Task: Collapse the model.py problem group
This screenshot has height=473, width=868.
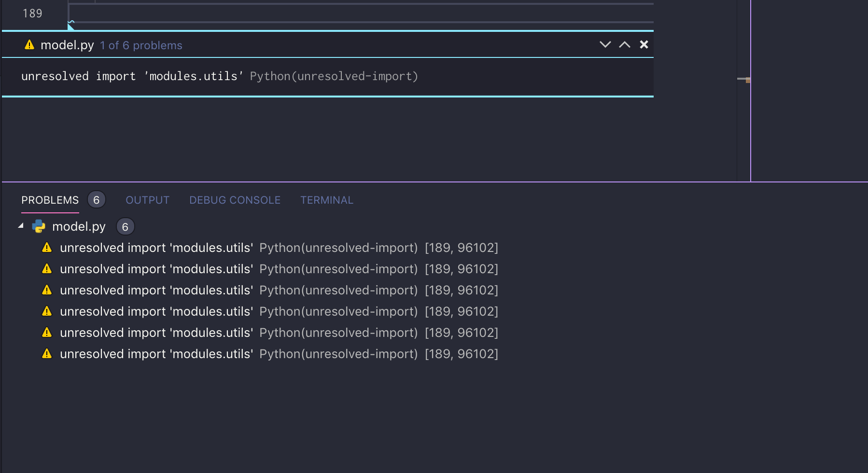Action: pos(20,226)
